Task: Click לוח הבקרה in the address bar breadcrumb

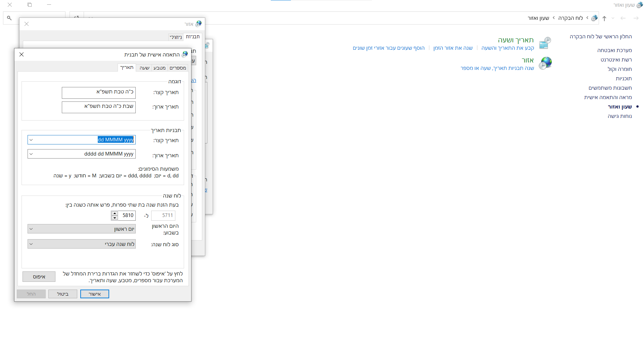Action: pyautogui.click(x=570, y=18)
